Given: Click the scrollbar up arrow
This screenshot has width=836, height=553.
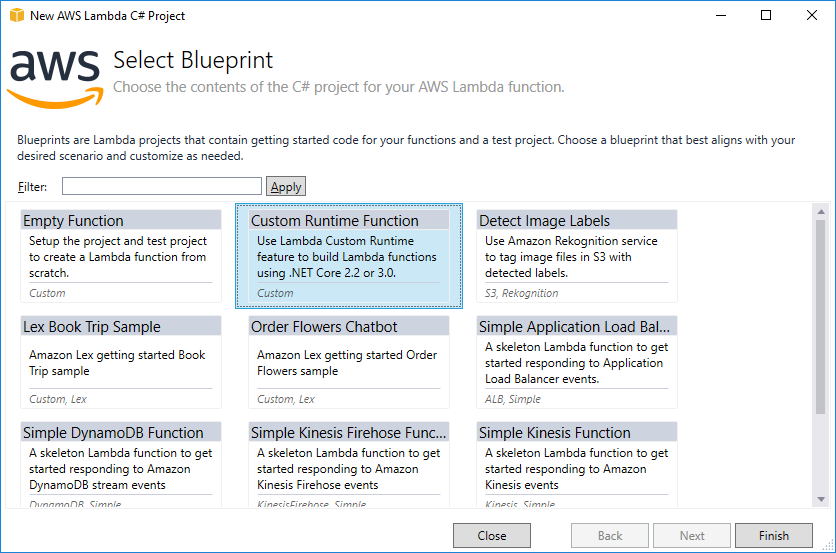Looking at the screenshot, I should click(x=821, y=212).
